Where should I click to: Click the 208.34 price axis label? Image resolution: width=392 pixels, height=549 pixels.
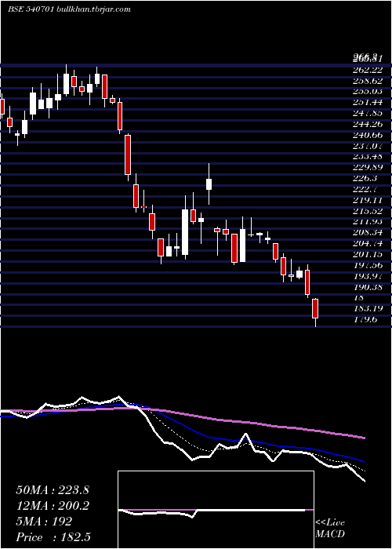(x=367, y=233)
